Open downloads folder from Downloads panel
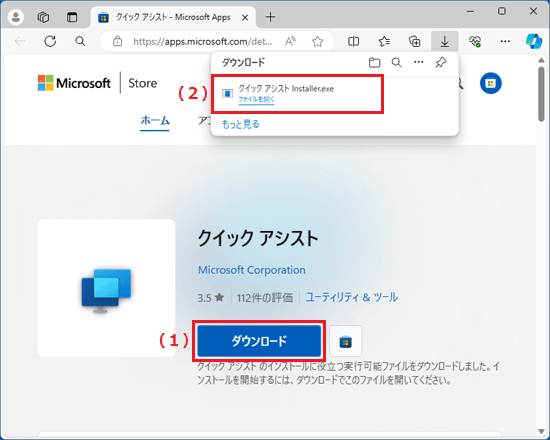Viewport: 550px width, 440px height. tap(375, 63)
